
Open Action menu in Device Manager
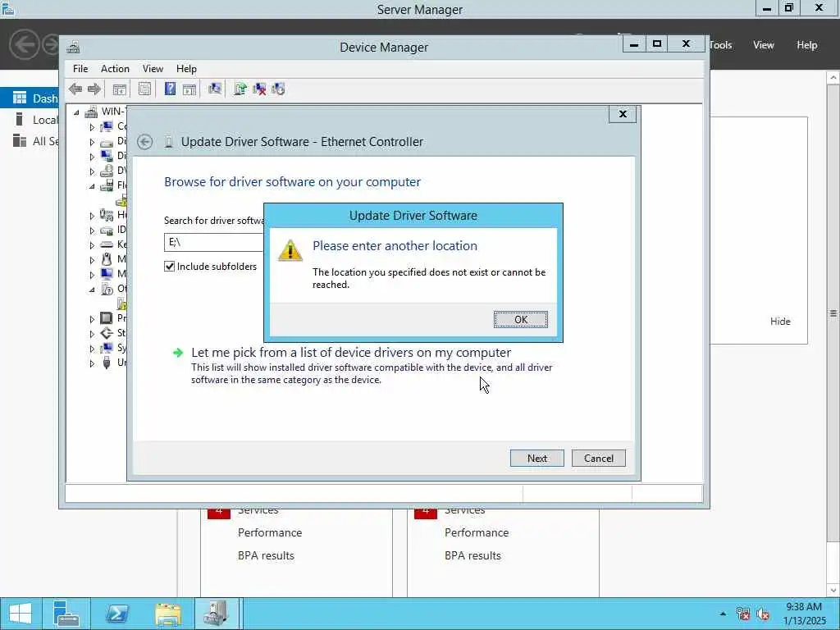(115, 69)
